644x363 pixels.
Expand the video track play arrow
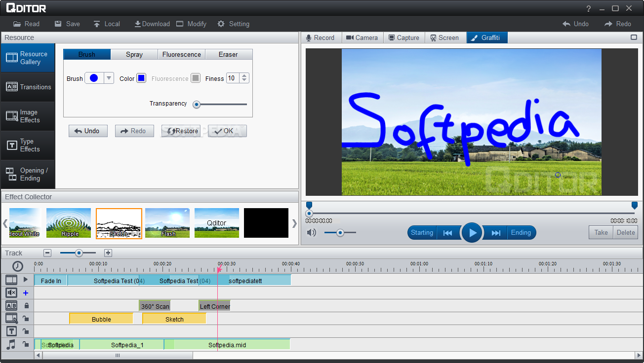point(26,279)
